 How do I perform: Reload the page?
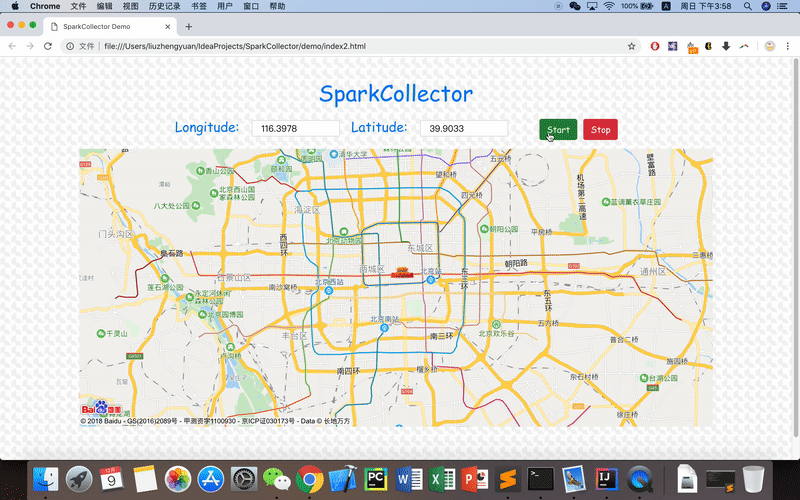click(x=48, y=46)
